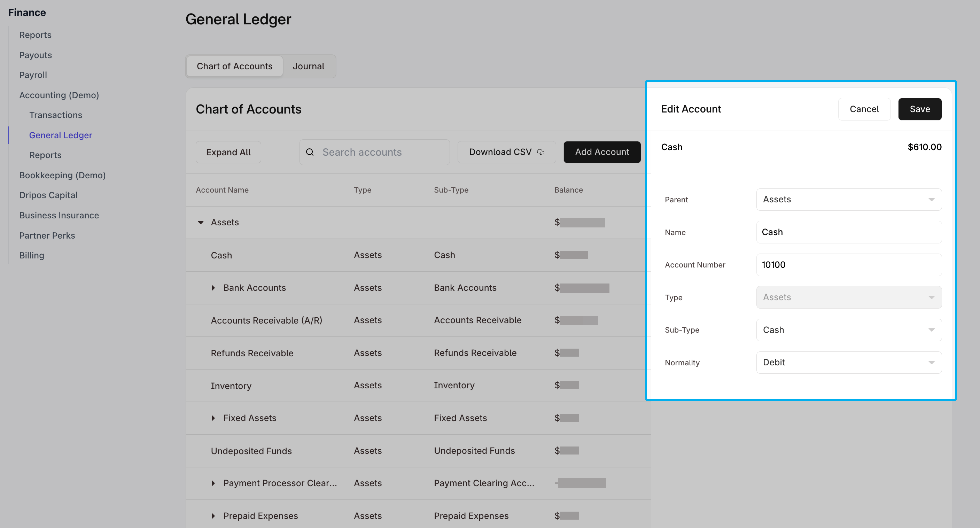The width and height of the screenshot is (980, 528).
Task: Expand the Prepaid Expenses row
Action: (213, 516)
